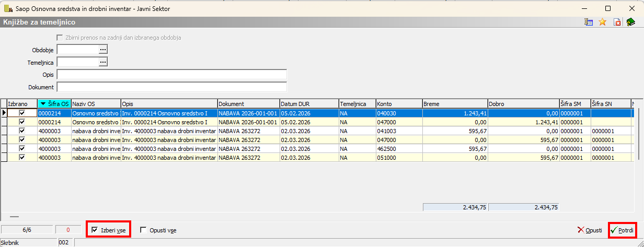Click into the Opis input field
644x247 pixels.
click(x=171, y=75)
